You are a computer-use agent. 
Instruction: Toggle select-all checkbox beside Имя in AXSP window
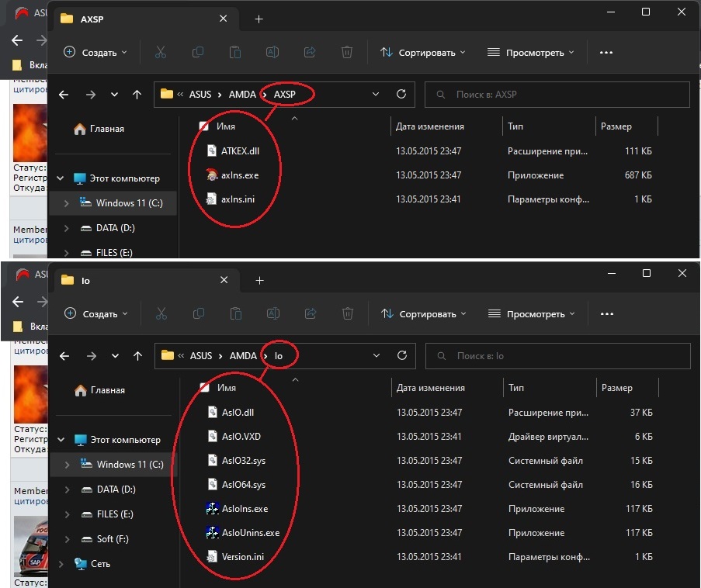point(203,126)
